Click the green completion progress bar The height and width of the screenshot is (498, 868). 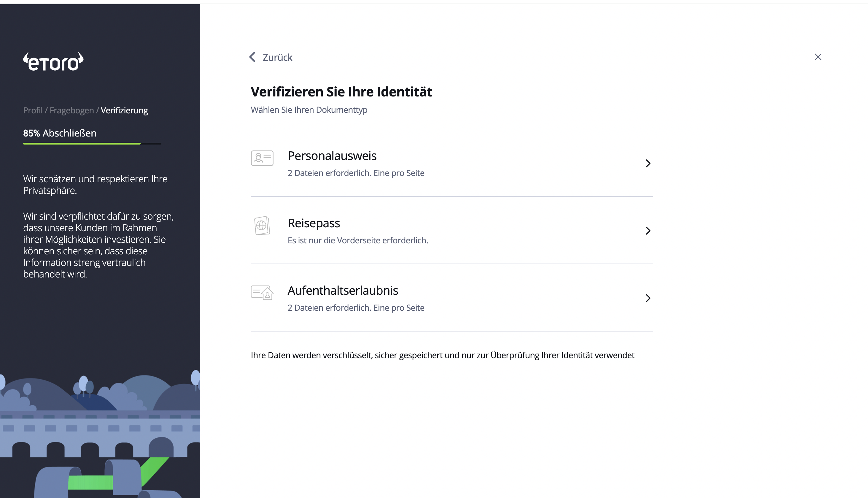pos(82,144)
